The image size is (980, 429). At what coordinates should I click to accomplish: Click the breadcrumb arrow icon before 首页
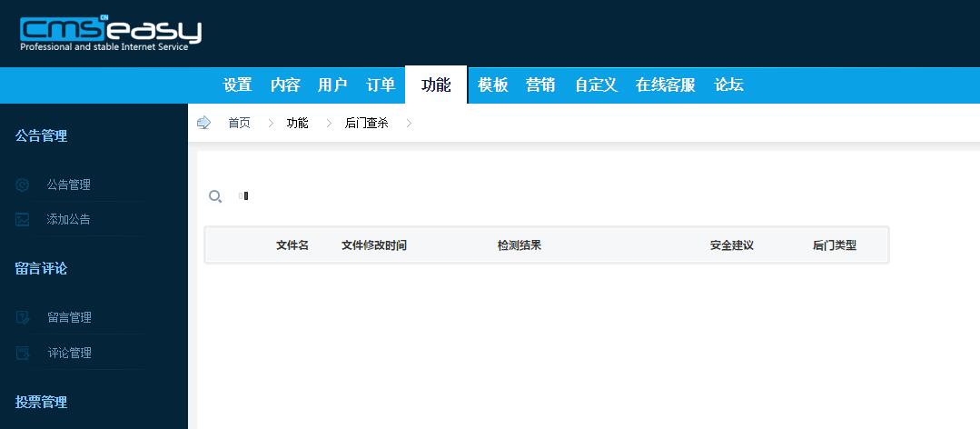pos(204,123)
